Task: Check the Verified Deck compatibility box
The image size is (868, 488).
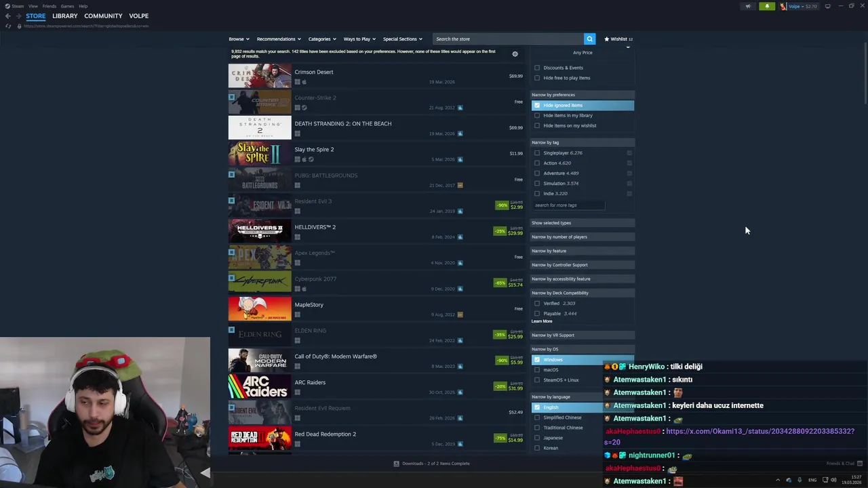Action: 537,304
